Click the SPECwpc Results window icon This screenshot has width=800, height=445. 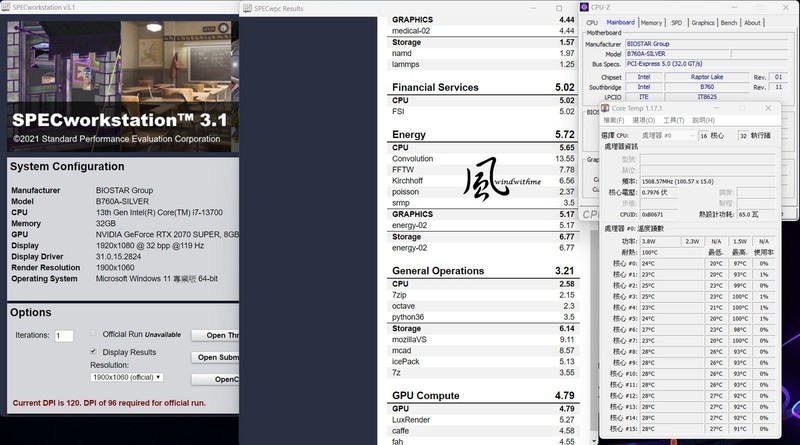247,8
